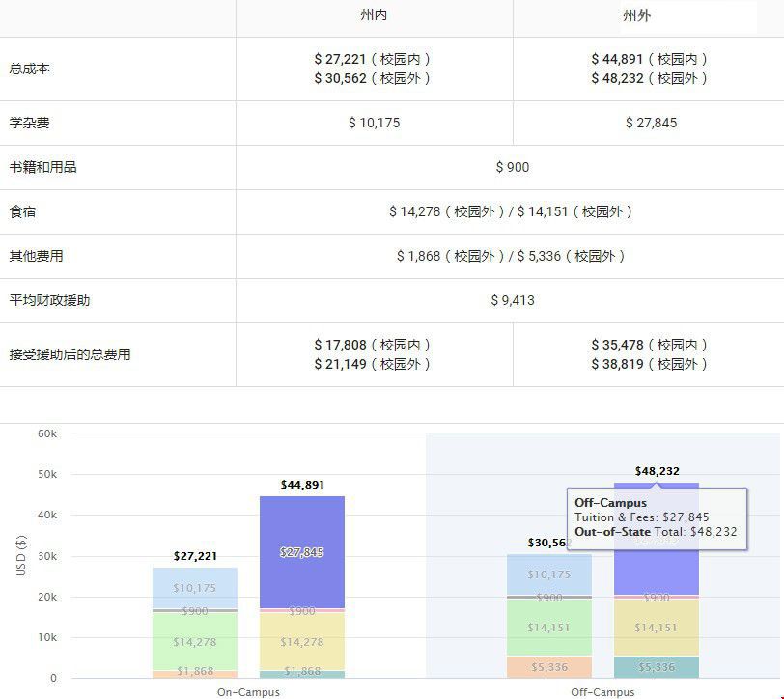This screenshot has width=784, height=699.
Task: Click the Off-Campus tooltip box
Action: coord(657,518)
